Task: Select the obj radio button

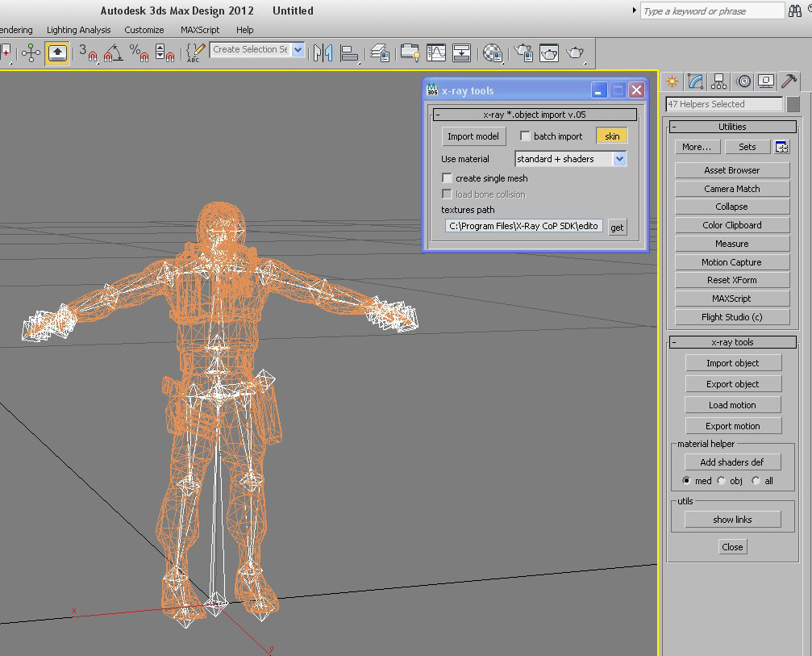Action: click(x=721, y=481)
